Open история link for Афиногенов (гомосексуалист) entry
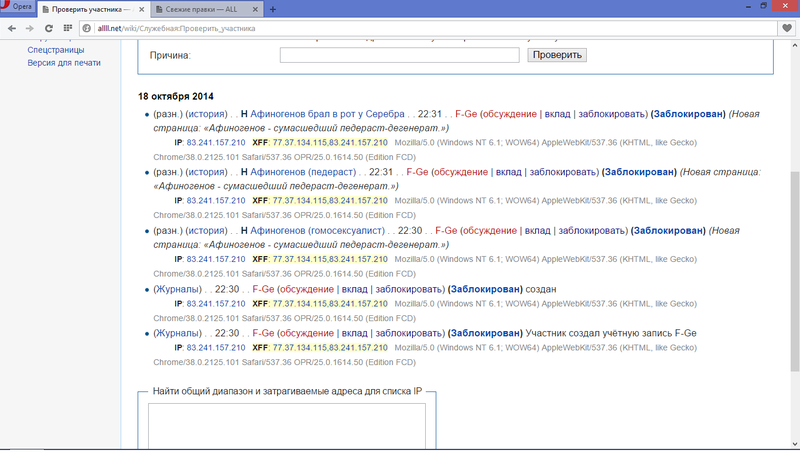The height and width of the screenshot is (460, 800). (x=206, y=231)
